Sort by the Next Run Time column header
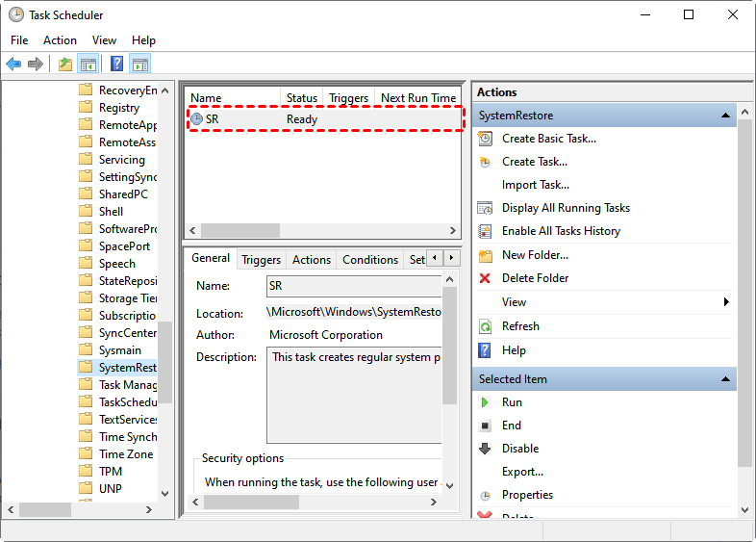Image resolution: width=756 pixels, height=542 pixels. coord(418,98)
